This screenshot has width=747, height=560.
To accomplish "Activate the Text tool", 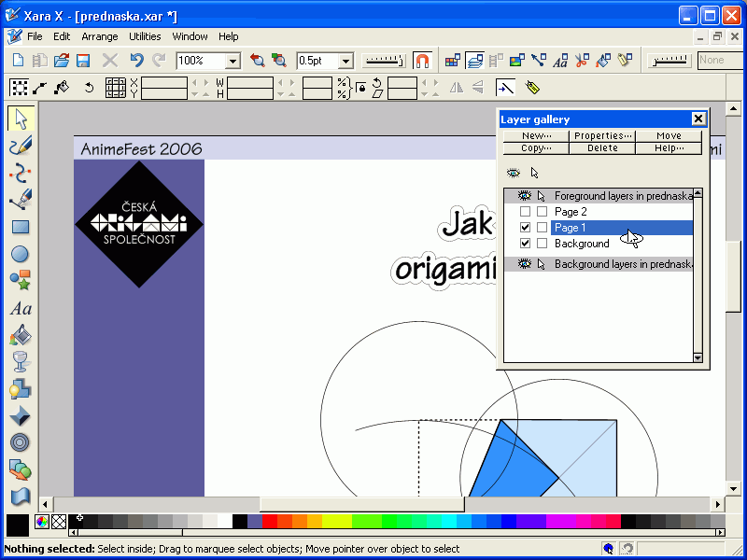I will click(x=21, y=309).
